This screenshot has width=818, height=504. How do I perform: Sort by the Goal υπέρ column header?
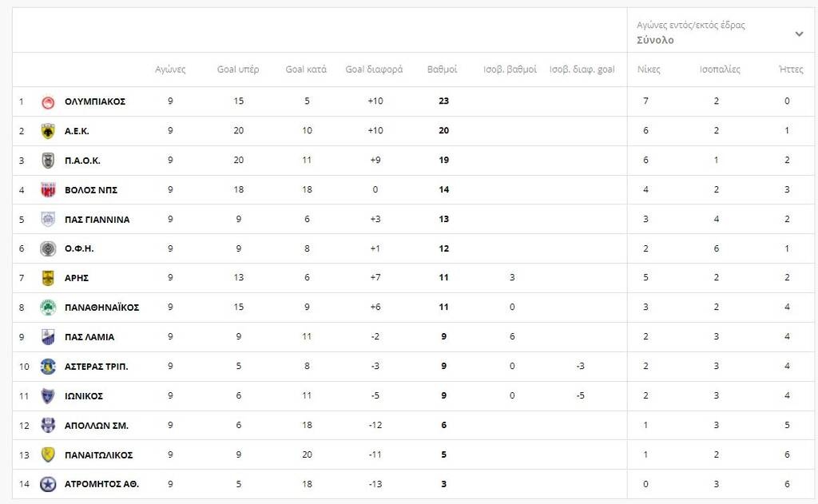click(x=238, y=69)
